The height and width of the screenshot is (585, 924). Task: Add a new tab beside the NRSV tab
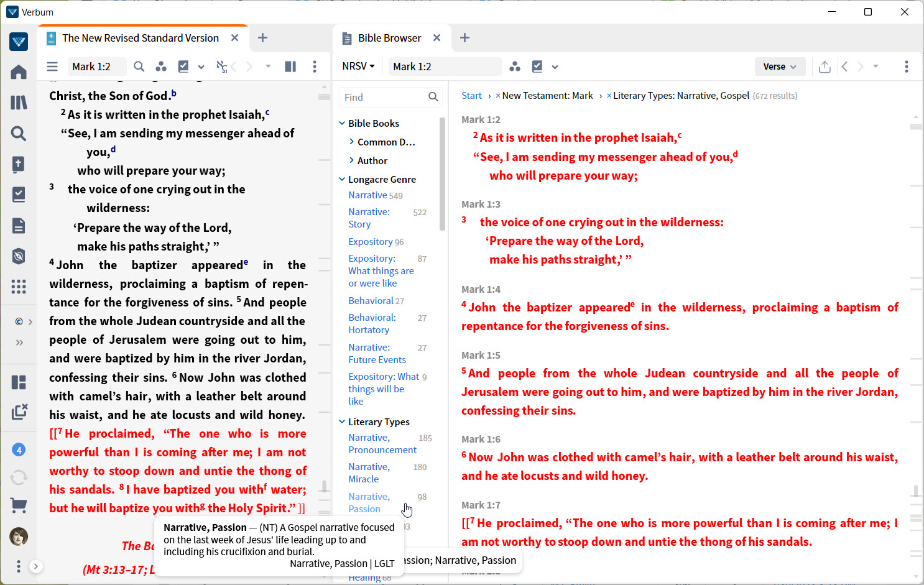point(262,38)
